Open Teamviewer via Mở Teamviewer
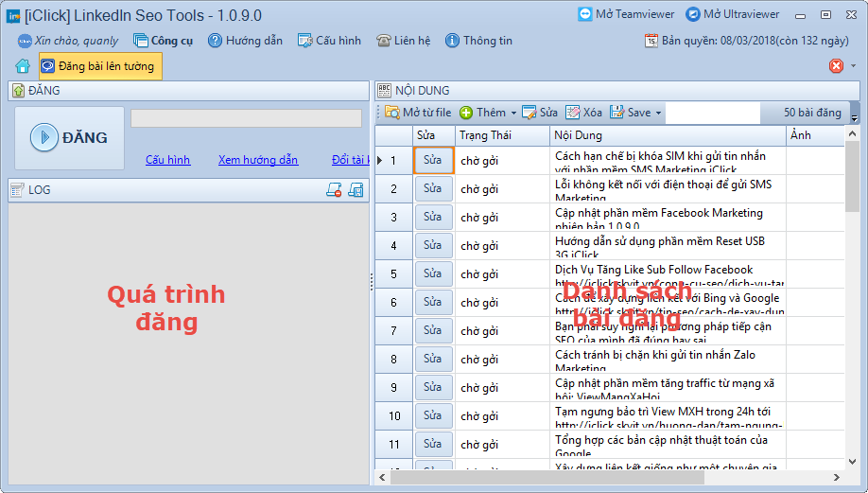Viewport: 868px width, 493px height. [626, 14]
